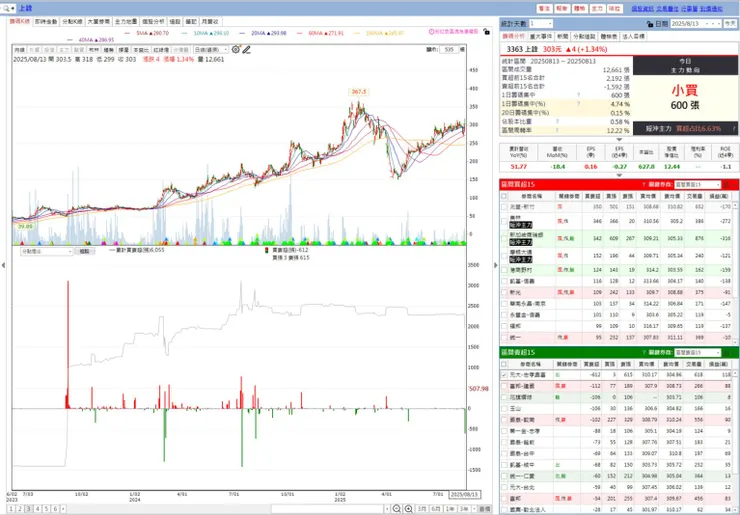The height and width of the screenshot is (515, 740).
Task: Toggle the padlock above the K-line chart
Action: pyautogui.click(x=486, y=32)
